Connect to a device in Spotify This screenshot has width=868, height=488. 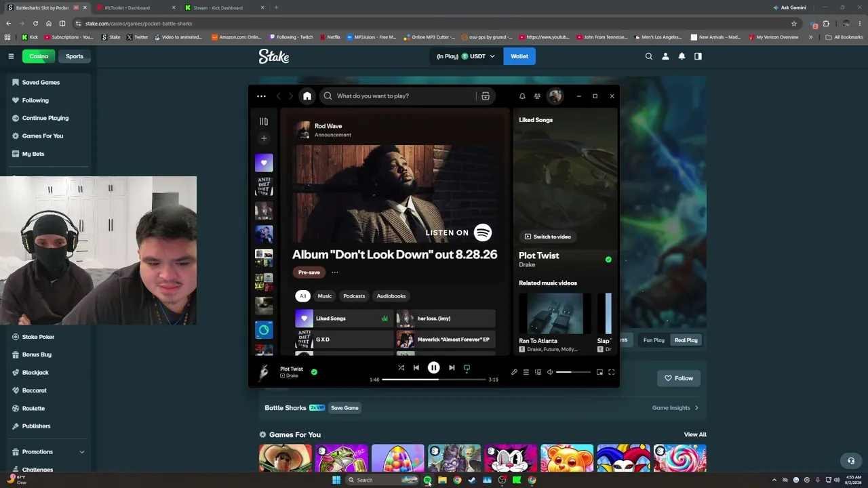(538, 372)
